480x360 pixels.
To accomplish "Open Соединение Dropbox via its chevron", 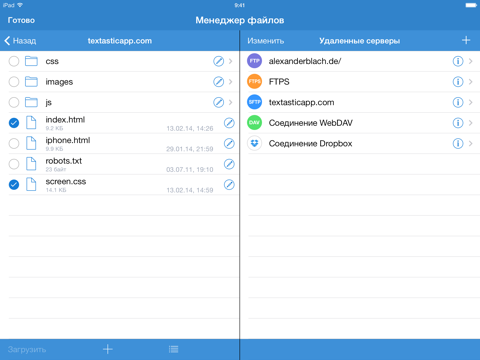I will tap(470, 144).
